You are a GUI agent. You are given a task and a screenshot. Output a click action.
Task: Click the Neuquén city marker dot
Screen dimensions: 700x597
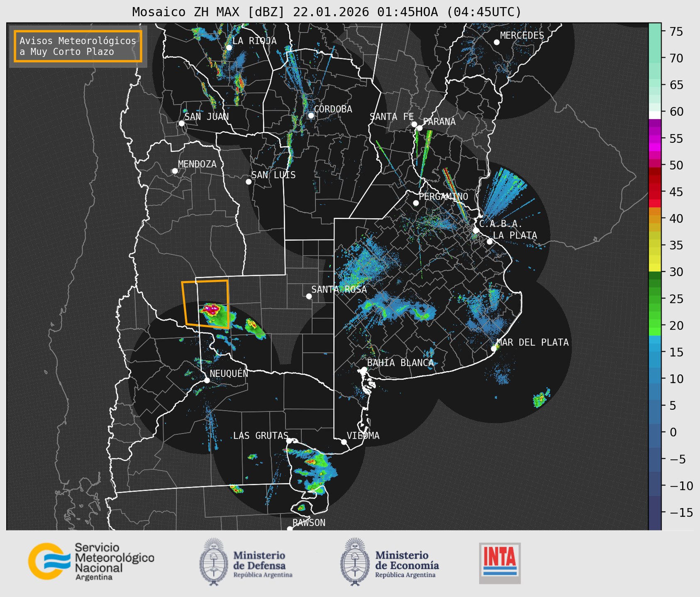pos(207,380)
